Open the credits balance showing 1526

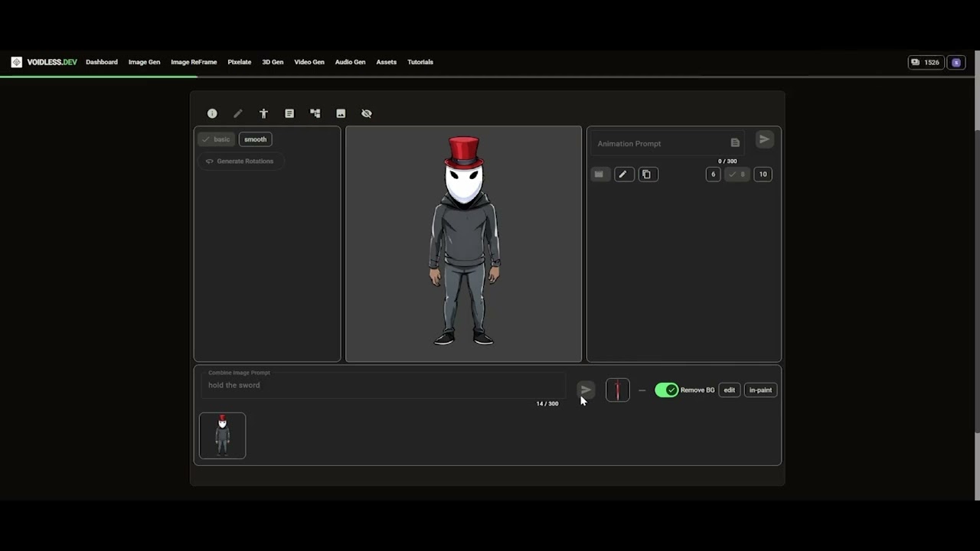pos(925,62)
